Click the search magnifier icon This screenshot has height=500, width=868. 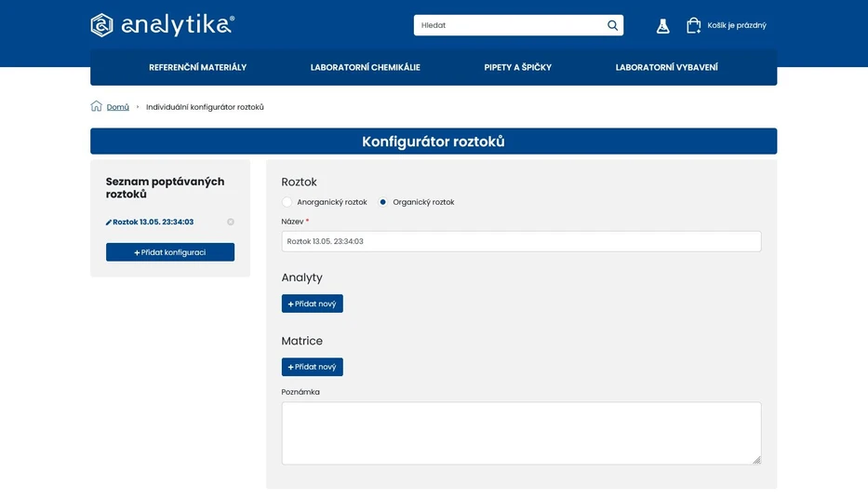[612, 25]
